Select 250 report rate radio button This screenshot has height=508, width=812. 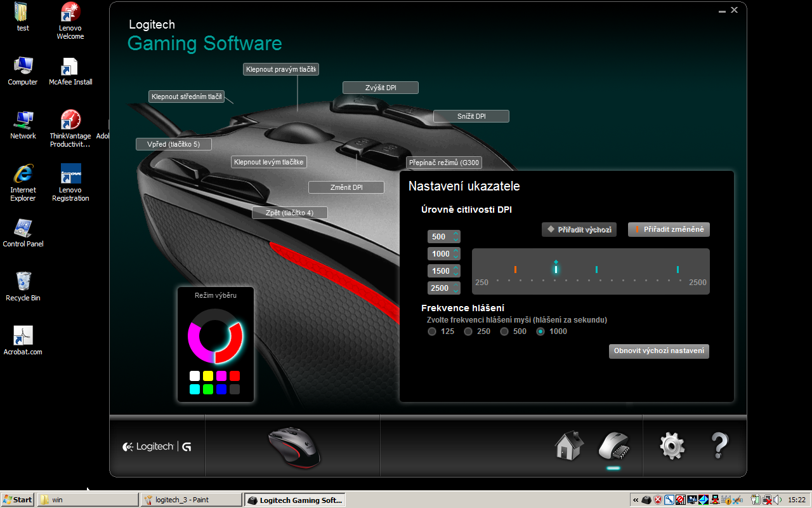point(468,331)
